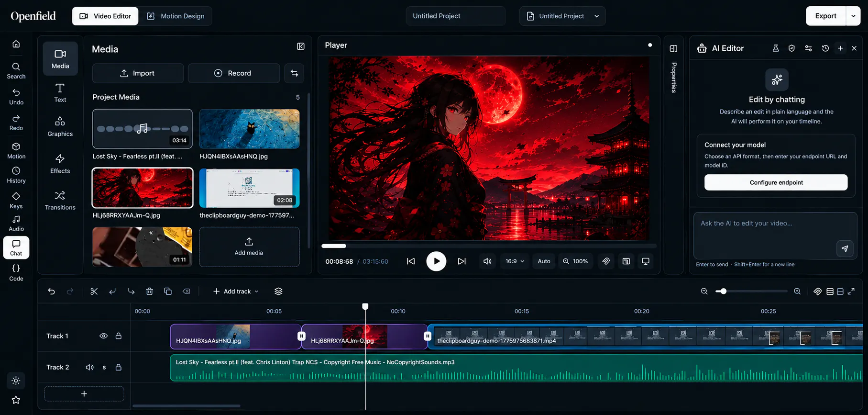The image size is (868, 415).
Task: Select the Transitions panel tab
Action: coord(60,201)
